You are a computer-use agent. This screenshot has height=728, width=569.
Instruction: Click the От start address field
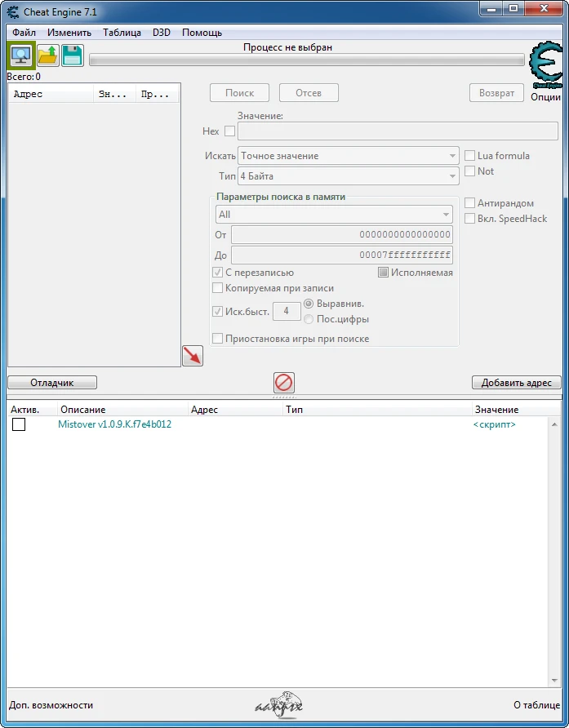coord(342,234)
